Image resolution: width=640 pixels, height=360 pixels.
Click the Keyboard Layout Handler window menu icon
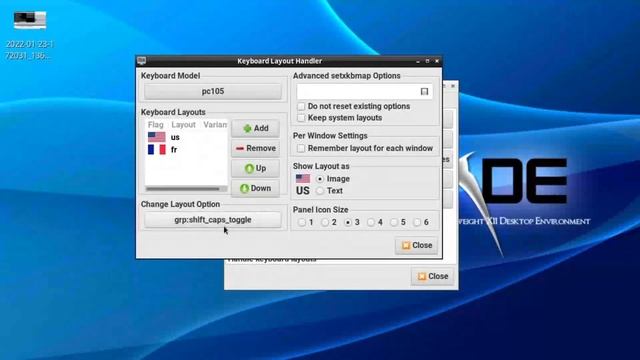[142, 61]
